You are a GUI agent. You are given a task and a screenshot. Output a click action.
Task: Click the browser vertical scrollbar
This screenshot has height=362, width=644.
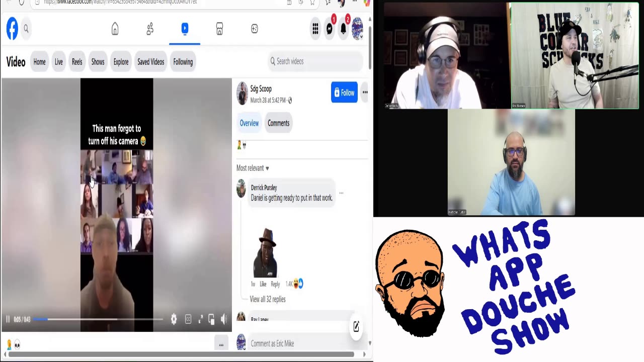pos(370,48)
